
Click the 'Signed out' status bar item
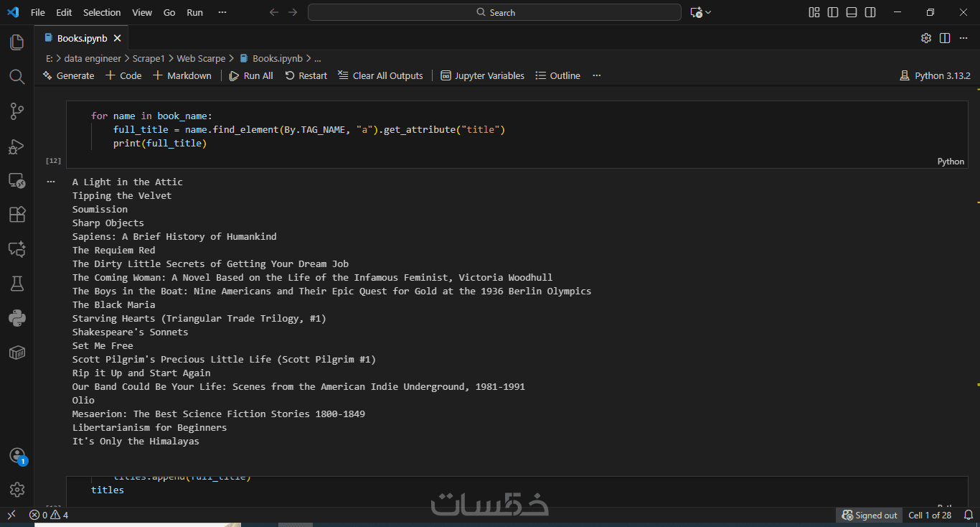(x=870, y=515)
